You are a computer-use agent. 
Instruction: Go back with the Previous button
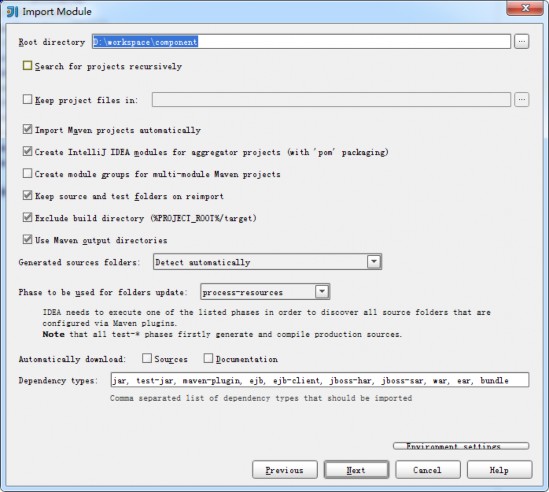285,470
